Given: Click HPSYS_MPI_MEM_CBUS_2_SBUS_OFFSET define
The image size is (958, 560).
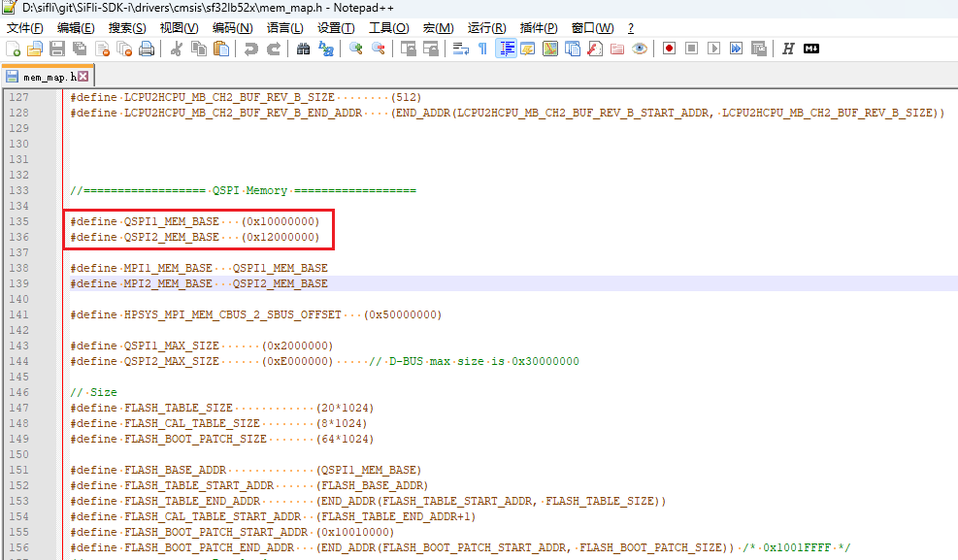Looking at the screenshot, I should click(256, 314).
